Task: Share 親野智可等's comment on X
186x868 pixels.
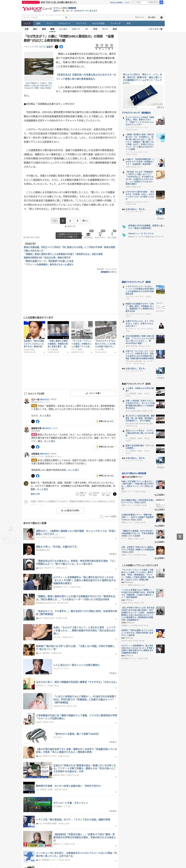Action: click(33, 447)
